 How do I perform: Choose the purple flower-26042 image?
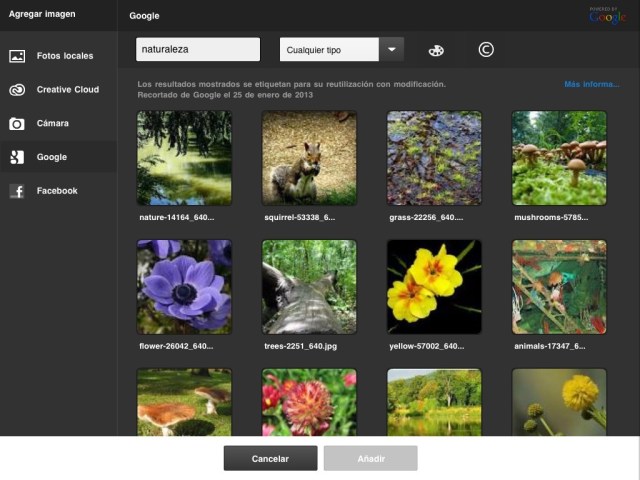point(184,287)
